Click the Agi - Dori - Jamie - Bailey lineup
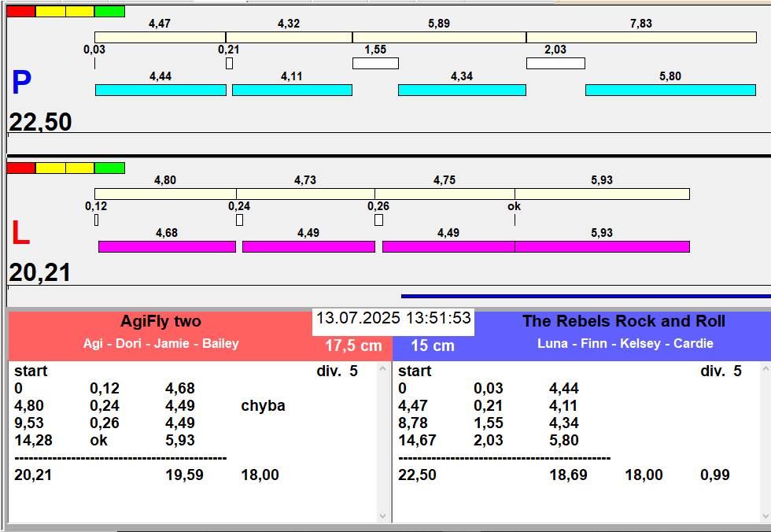This screenshot has height=532, width=771. point(160,343)
